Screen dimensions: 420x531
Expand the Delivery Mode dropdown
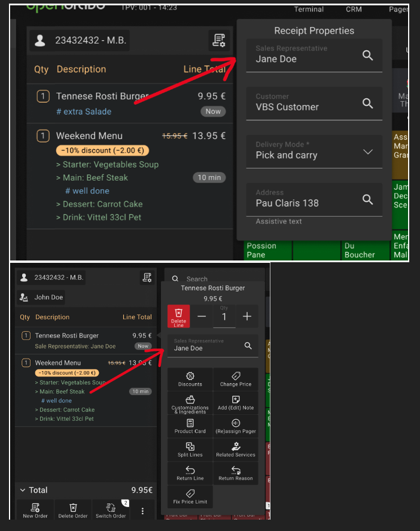[368, 152]
